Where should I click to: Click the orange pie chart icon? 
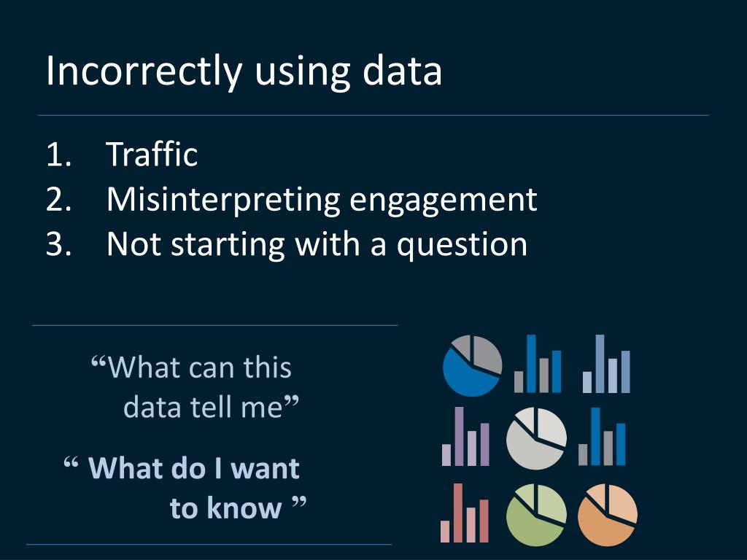pyautogui.click(x=607, y=515)
